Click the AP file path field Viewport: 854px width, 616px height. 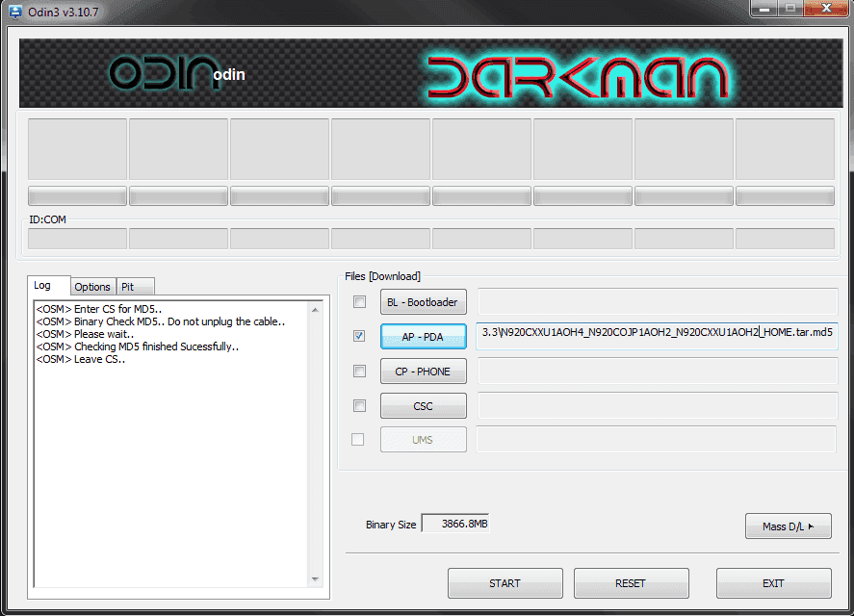click(657, 336)
